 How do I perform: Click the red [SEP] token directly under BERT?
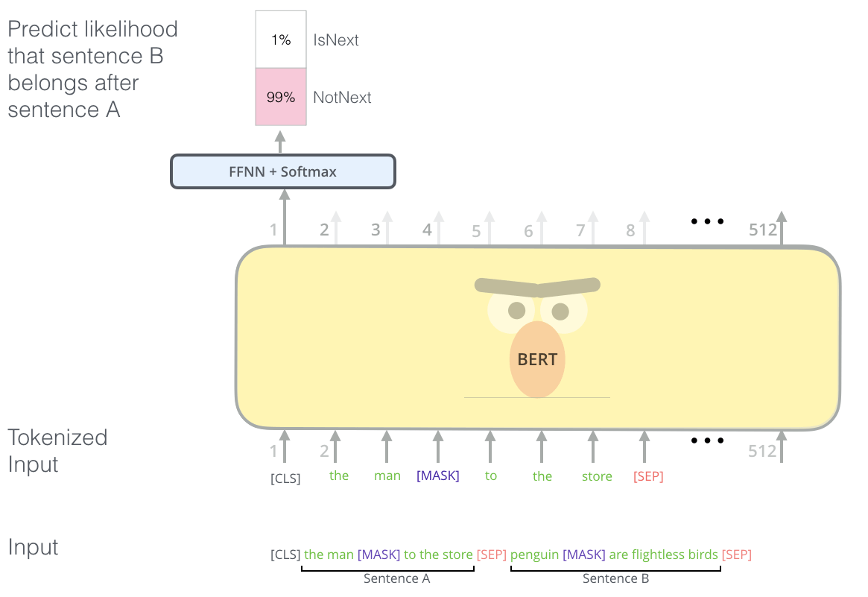tap(647, 476)
